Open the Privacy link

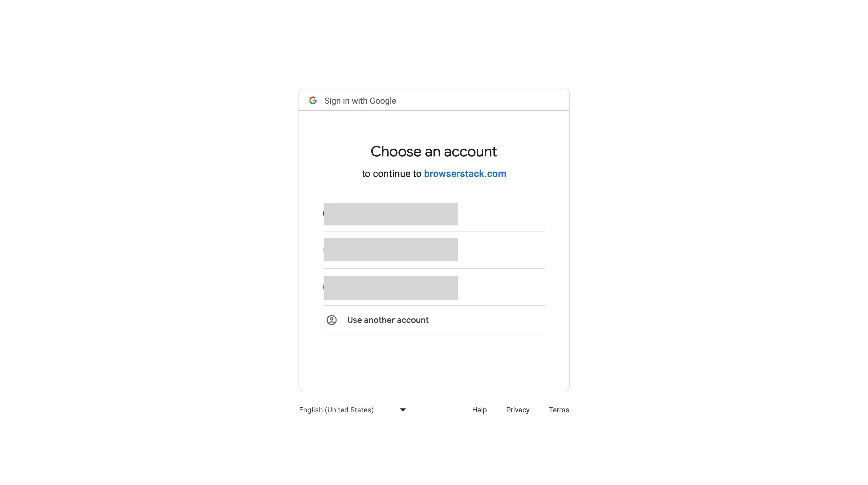[x=518, y=410]
